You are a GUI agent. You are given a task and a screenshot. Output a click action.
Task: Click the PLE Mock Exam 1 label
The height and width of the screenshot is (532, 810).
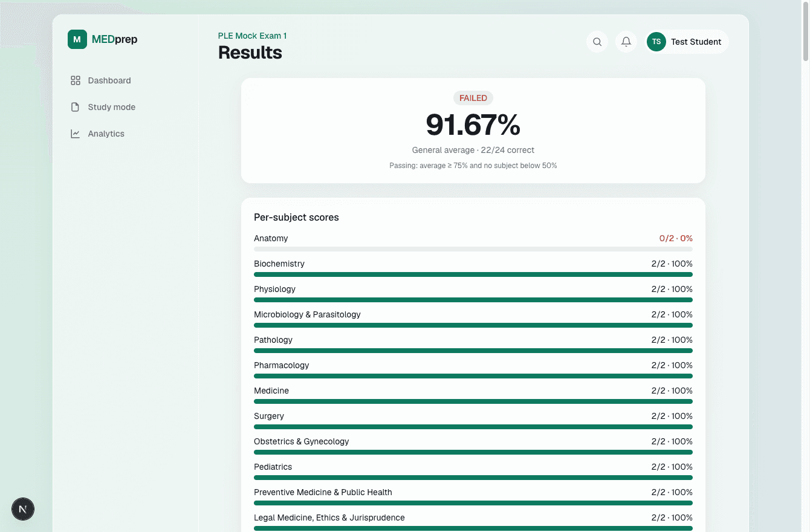[x=253, y=36]
